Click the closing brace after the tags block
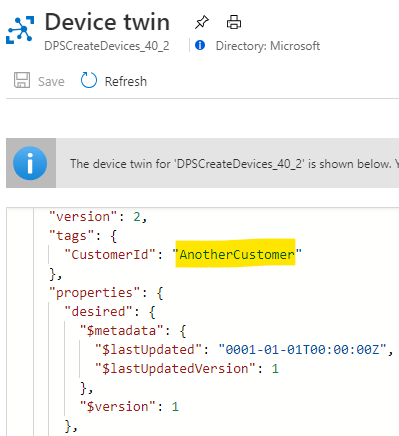399x436 pixels. pos(55,274)
